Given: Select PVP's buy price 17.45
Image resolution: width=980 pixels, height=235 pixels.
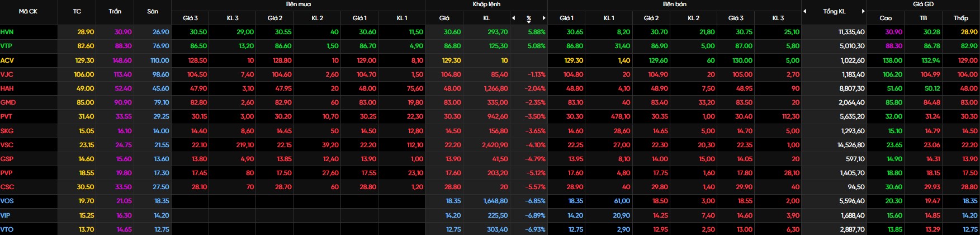Looking at the screenshot, I should (x=199, y=173).
